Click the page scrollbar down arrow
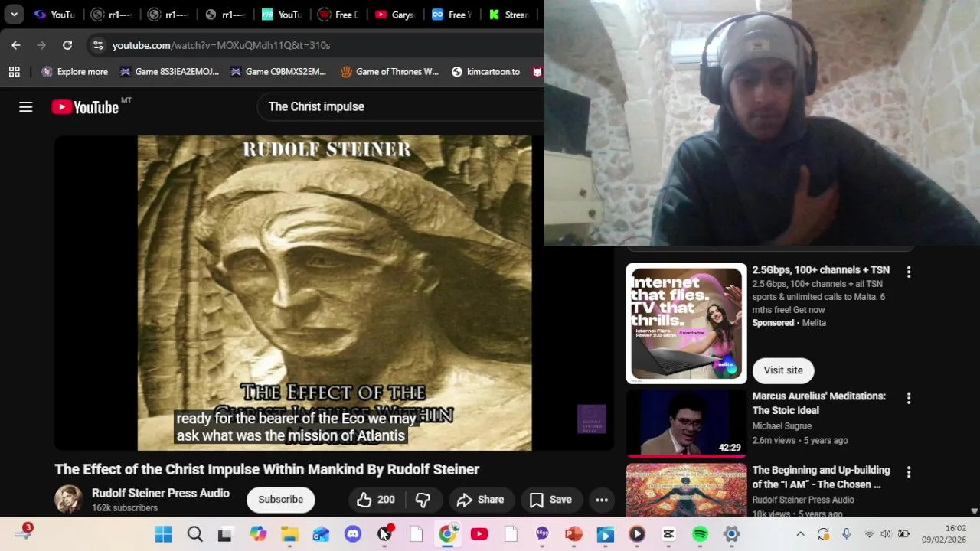 (974, 511)
